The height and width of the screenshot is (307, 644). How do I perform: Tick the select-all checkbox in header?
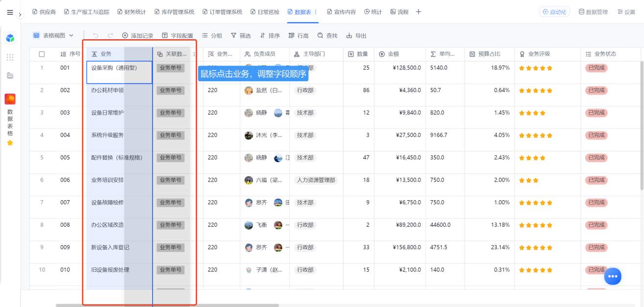(42, 54)
